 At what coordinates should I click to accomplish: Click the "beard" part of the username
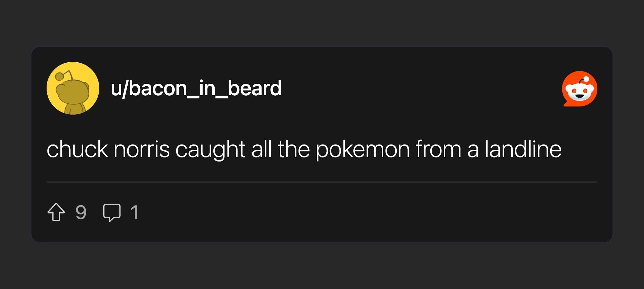[x=255, y=88]
